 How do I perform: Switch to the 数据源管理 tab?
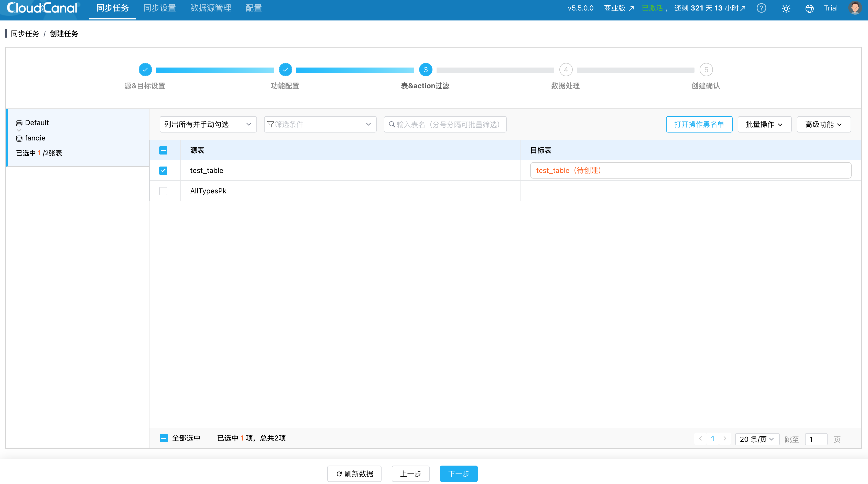pyautogui.click(x=211, y=8)
